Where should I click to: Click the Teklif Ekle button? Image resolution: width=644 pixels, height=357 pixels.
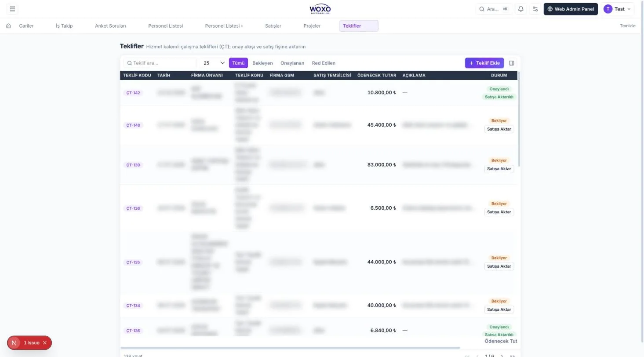point(484,63)
